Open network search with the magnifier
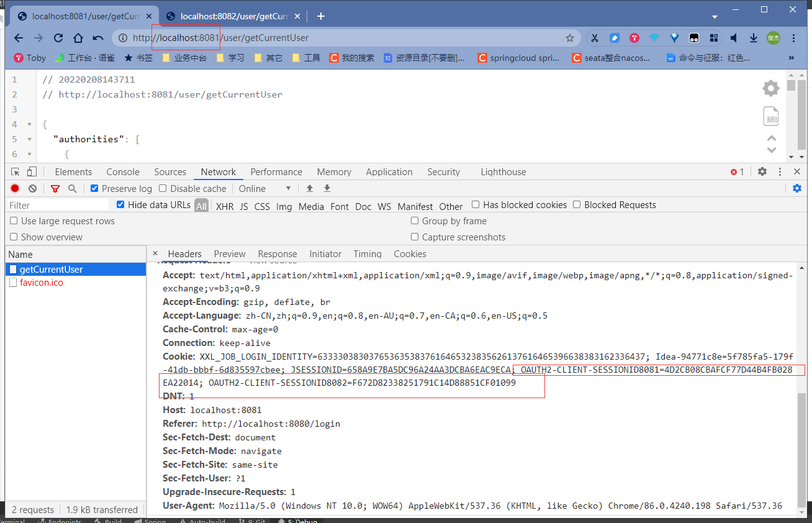Viewport: 812px width, 523px height. (x=73, y=188)
